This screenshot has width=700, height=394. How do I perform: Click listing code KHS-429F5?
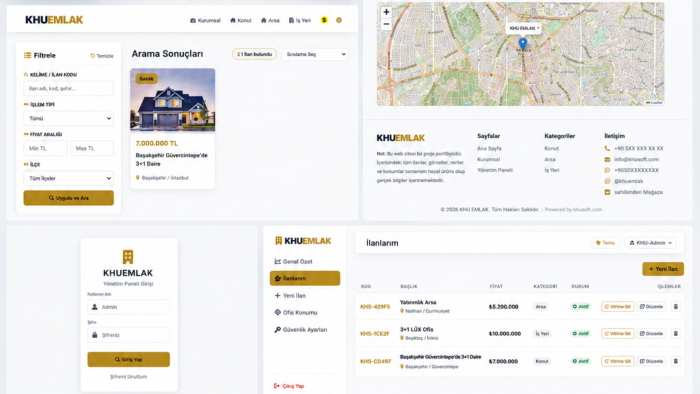375,307
